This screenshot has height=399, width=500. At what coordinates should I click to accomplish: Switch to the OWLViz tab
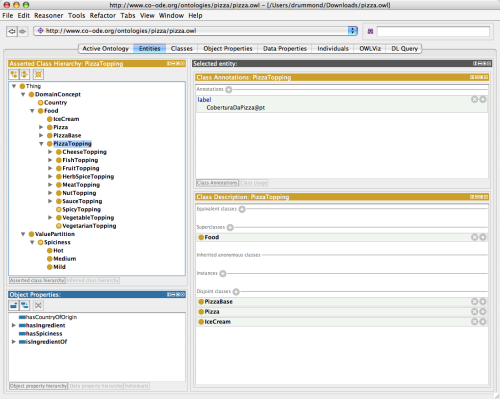(x=370, y=49)
